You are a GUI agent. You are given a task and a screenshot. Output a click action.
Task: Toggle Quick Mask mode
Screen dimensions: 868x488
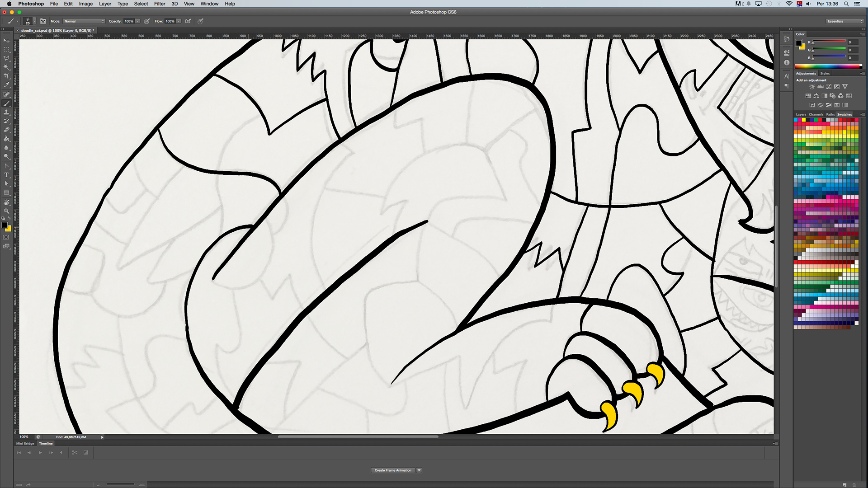(6, 237)
